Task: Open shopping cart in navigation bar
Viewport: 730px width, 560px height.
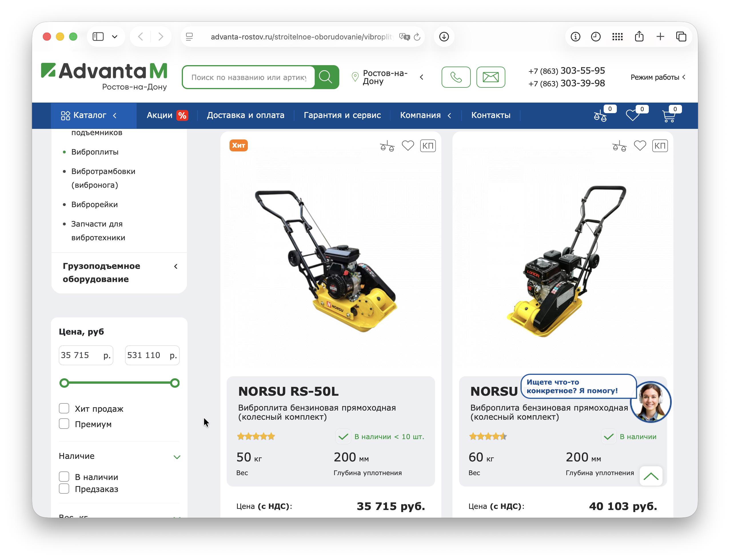Action: point(669,116)
